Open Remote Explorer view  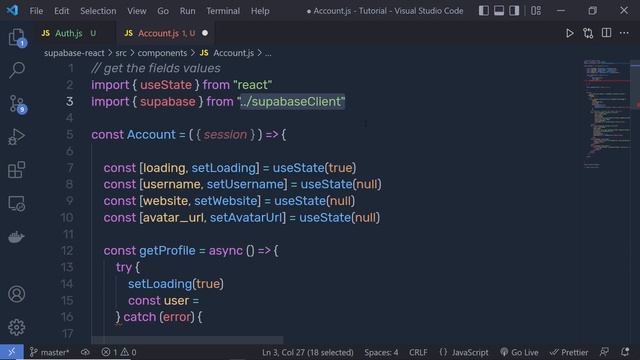(x=16, y=203)
